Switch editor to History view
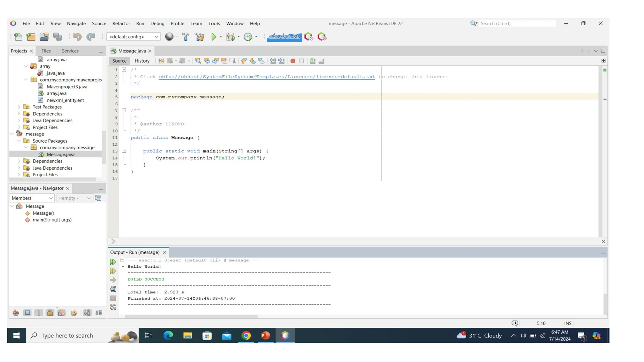The image size is (644, 362). [x=142, y=61]
